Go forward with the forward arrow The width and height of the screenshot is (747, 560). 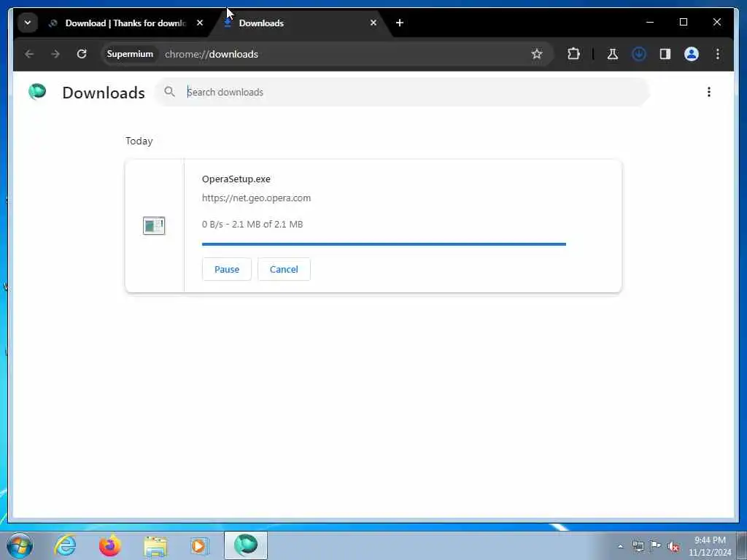click(x=55, y=54)
